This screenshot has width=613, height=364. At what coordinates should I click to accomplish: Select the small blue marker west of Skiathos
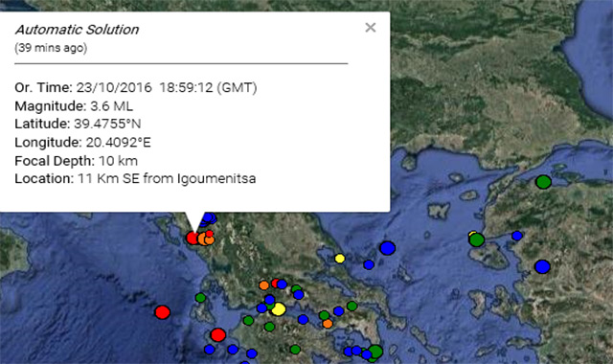pos(369,264)
